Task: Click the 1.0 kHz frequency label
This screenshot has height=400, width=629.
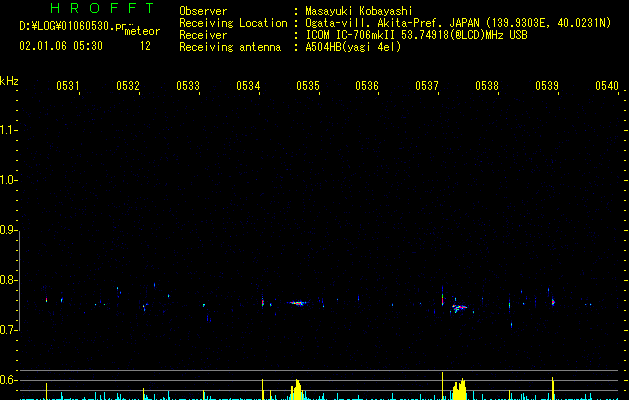Action: 8,180
